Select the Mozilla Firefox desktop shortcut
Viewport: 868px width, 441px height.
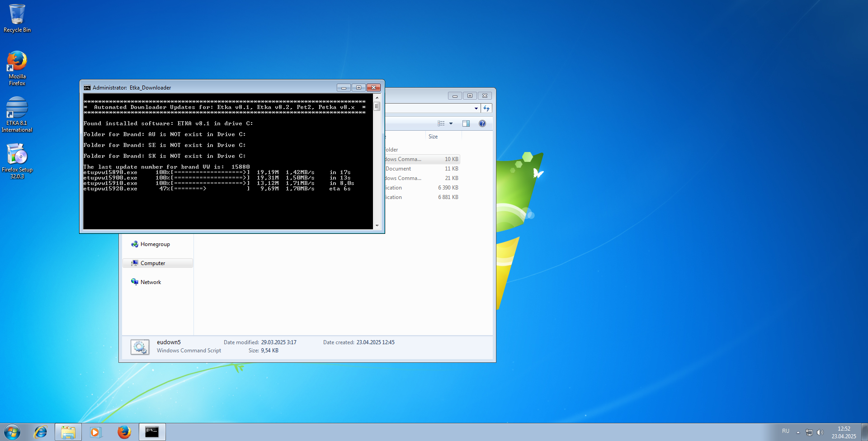17,68
